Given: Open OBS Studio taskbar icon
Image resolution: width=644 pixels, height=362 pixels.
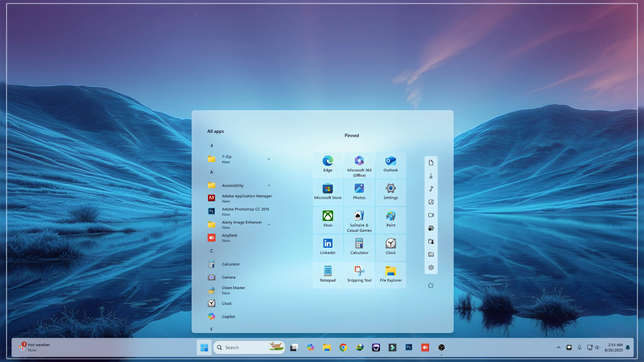Looking at the screenshot, I should point(441,347).
